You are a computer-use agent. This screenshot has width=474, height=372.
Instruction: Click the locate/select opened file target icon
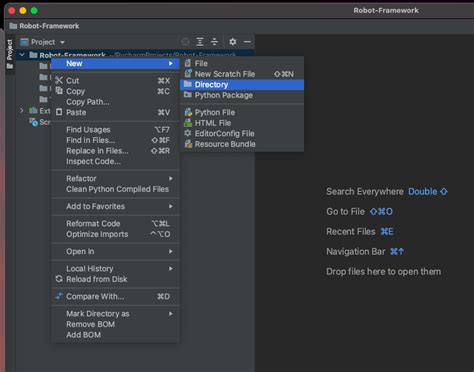point(185,42)
